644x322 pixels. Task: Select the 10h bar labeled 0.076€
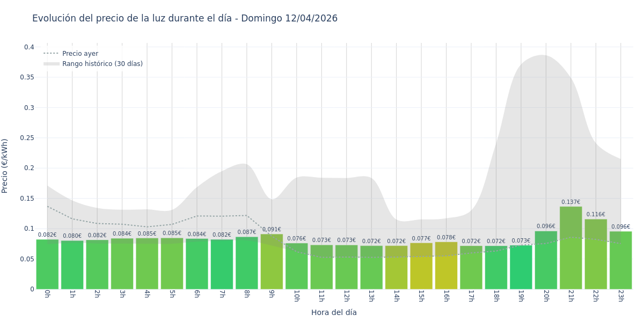pyautogui.click(x=296, y=266)
